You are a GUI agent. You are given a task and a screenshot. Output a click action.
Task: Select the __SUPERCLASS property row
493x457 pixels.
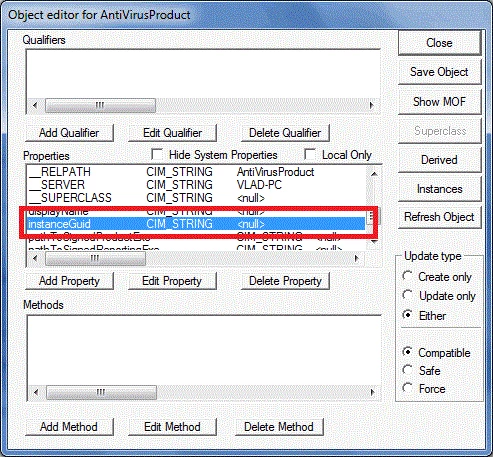click(197, 198)
